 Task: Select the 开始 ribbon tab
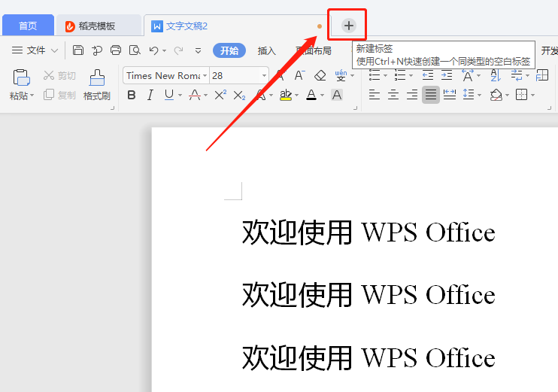tap(229, 50)
